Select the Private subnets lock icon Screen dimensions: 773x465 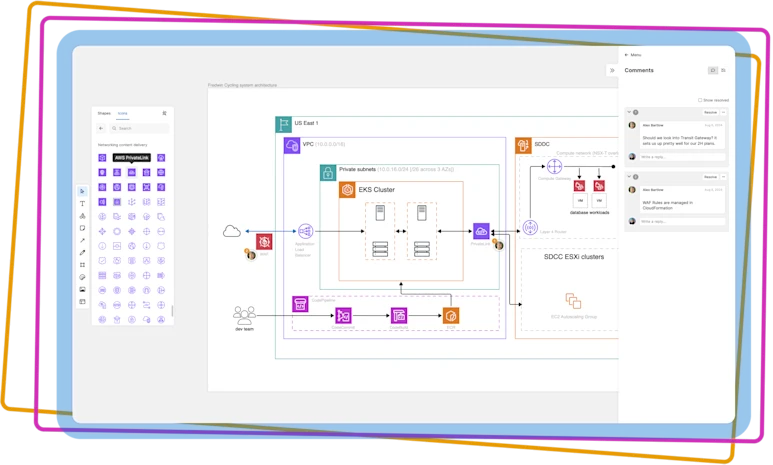pyautogui.click(x=328, y=173)
